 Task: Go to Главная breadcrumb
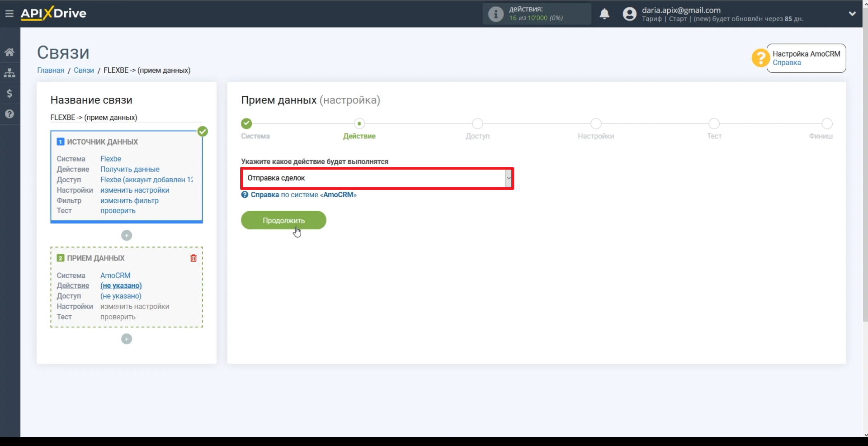[x=51, y=71]
